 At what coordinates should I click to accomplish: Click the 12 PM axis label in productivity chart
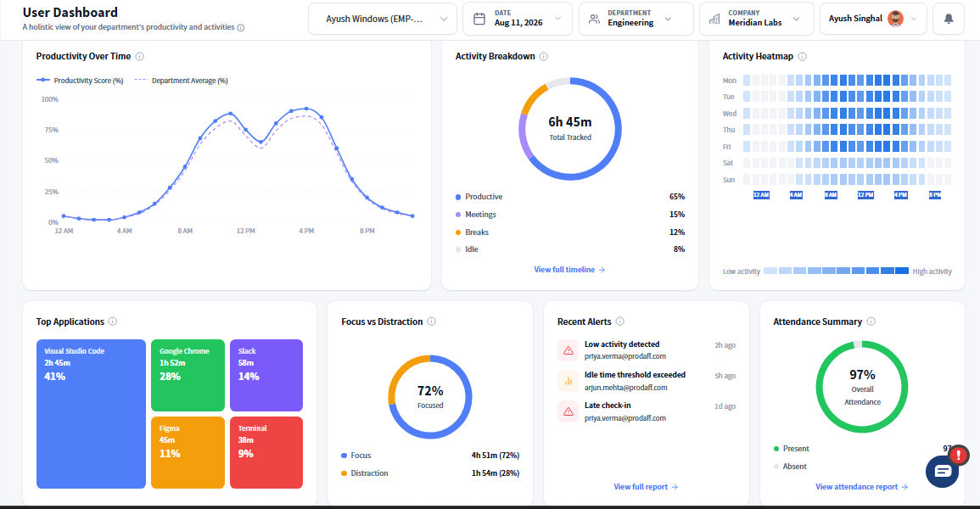pyautogui.click(x=245, y=231)
